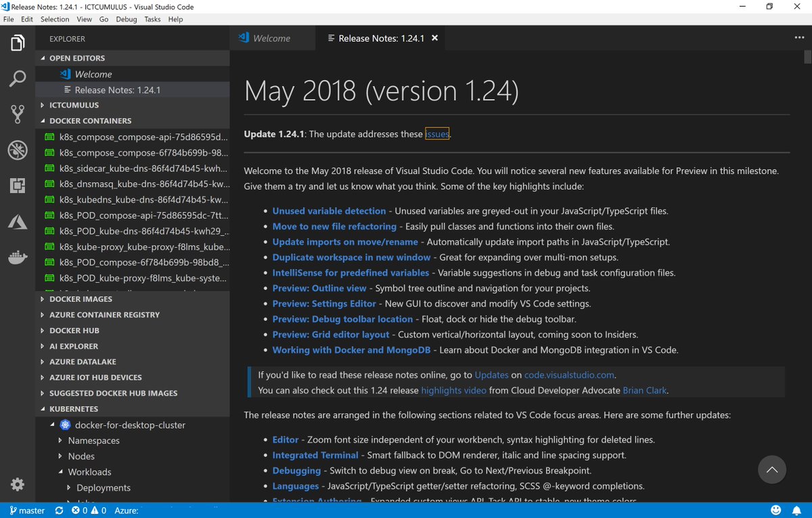The width and height of the screenshot is (812, 518).
Task: Expand the Docker Hub section
Action: tap(133, 330)
